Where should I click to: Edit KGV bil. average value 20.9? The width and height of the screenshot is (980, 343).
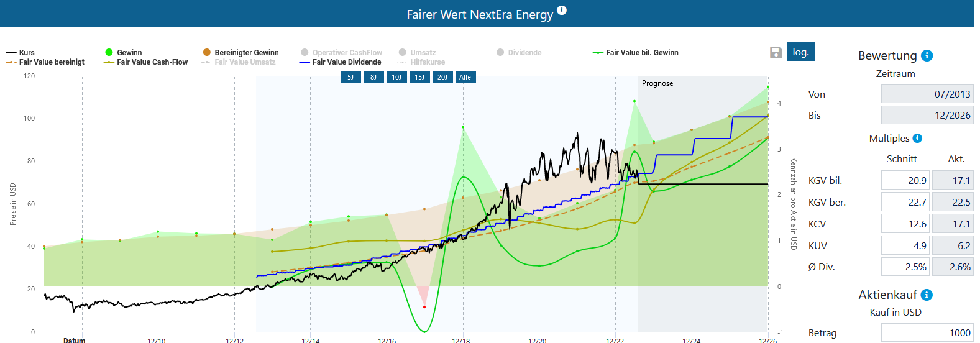905,180
